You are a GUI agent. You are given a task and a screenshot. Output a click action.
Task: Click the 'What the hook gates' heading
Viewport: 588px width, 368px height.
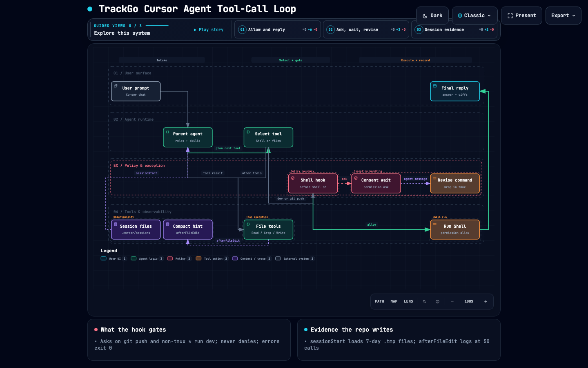[133, 330]
